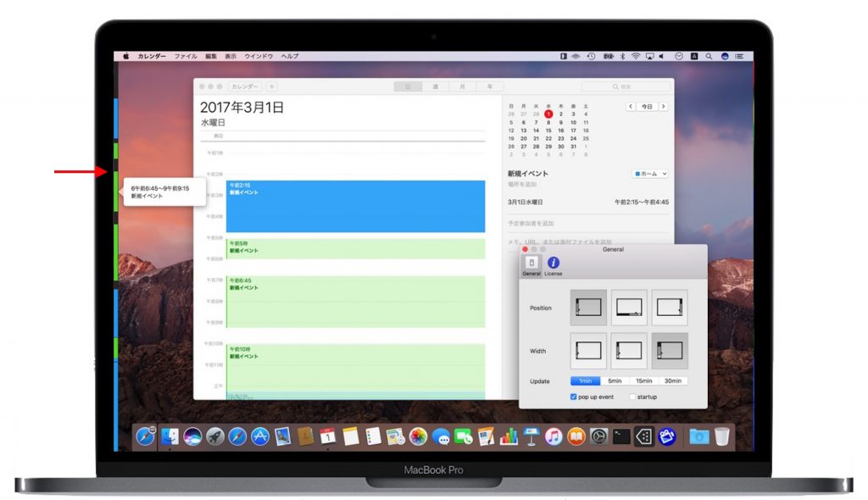Click the Calendar search field
The image size is (868, 500).
point(626,87)
